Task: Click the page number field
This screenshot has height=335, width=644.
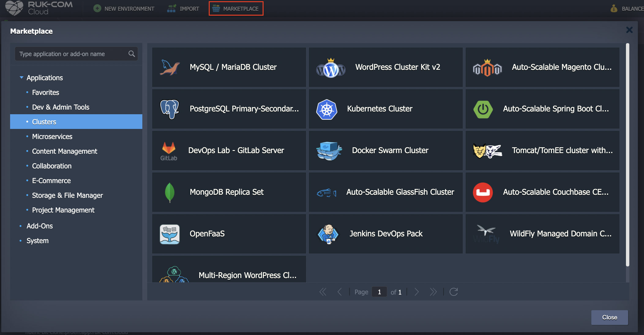Action: [x=379, y=292]
